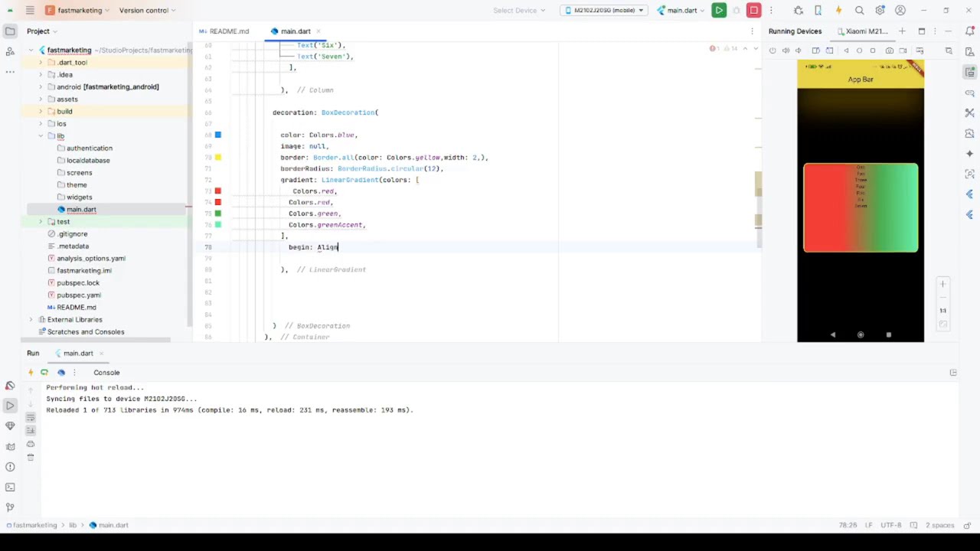The height and width of the screenshot is (551, 980).
Task: Toggle soft-wrap in console
Action: click(31, 417)
